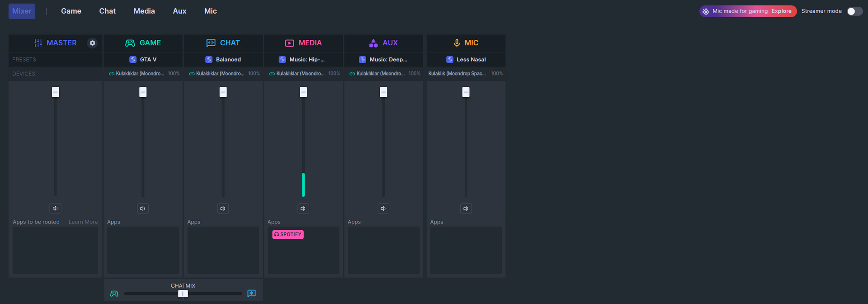868x304 pixels.
Task: Switch to the Media tab
Action: coord(144,11)
